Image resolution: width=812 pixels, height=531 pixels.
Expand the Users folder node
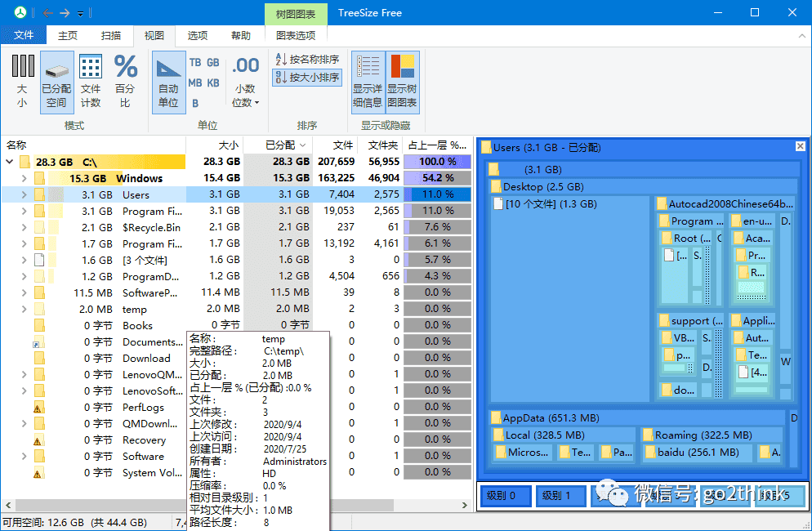(x=24, y=194)
